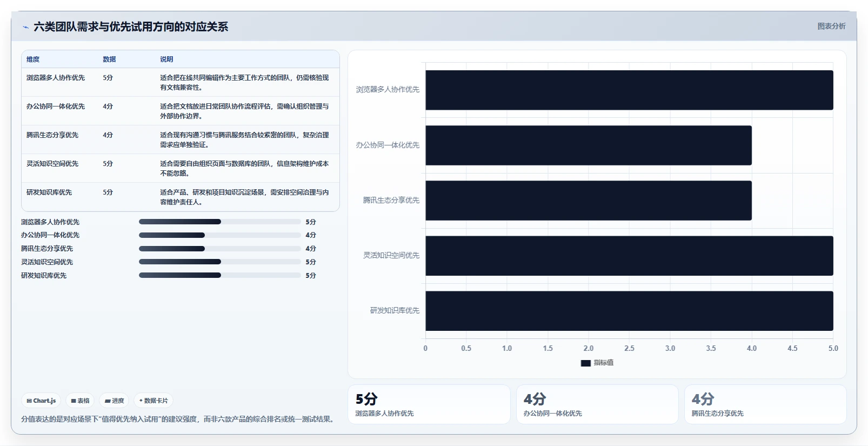Viewport: 868px width, 446px height.
Task: Click the 2.5 tick on the chart x-axis
Action: (x=629, y=349)
